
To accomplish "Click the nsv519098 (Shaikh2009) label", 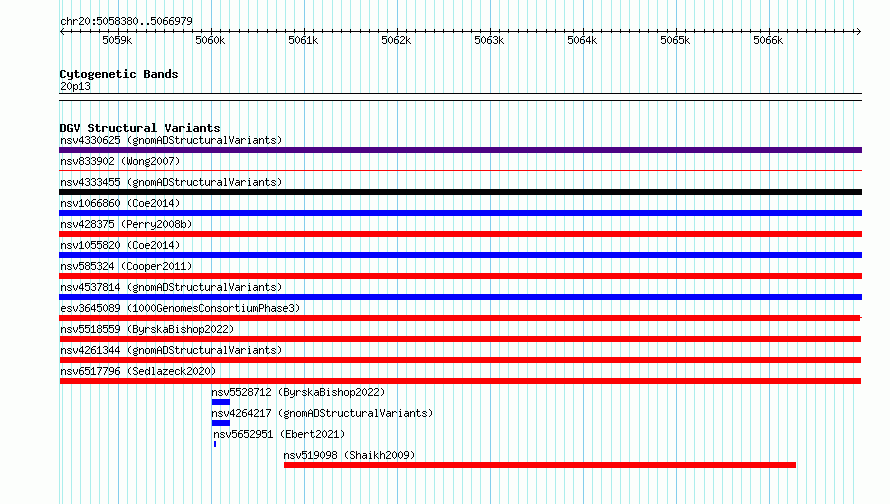I will [349, 455].
